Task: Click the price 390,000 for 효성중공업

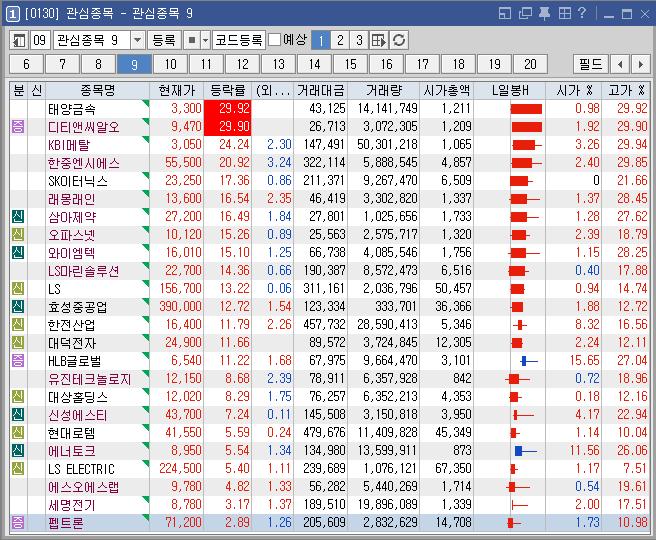Action: click(x=180, y=307)
